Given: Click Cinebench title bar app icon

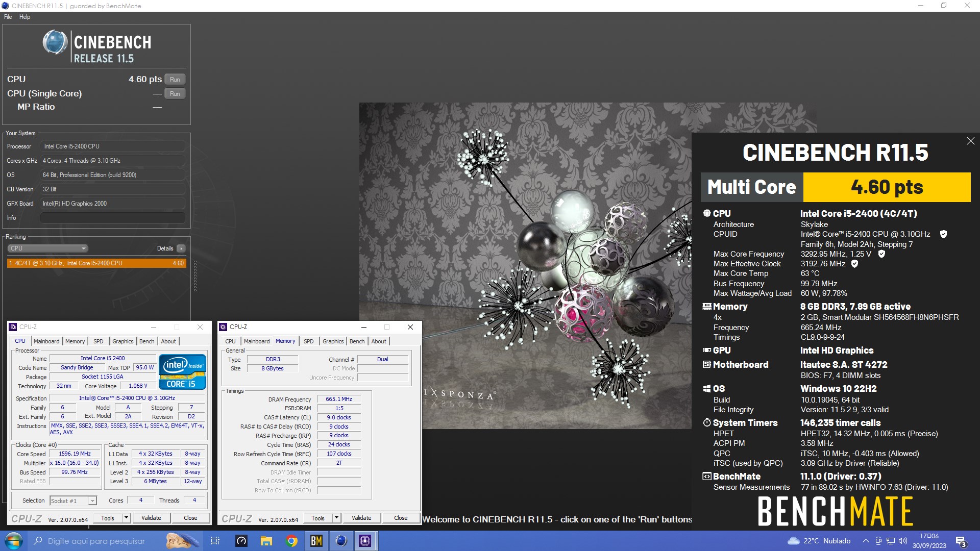Looking at the screenshot, I should pos(6,6).
